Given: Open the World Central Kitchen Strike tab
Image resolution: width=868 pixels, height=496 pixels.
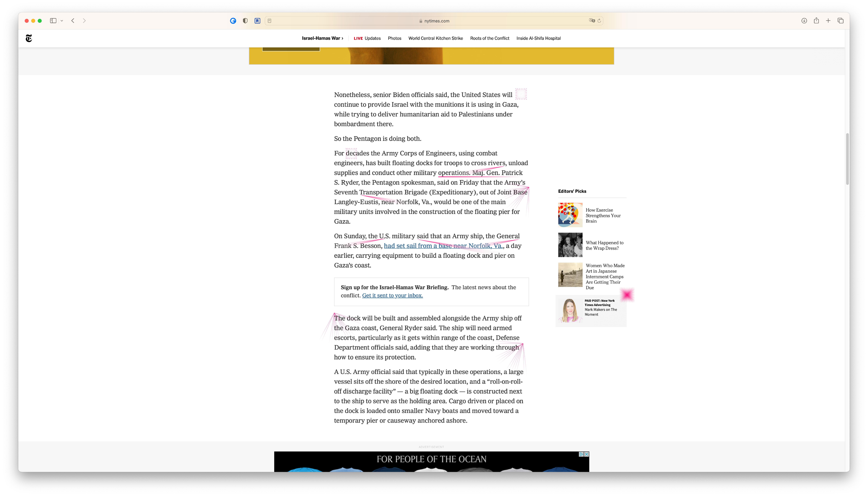Looking at the screenshot, I should [x=435, y=38].
